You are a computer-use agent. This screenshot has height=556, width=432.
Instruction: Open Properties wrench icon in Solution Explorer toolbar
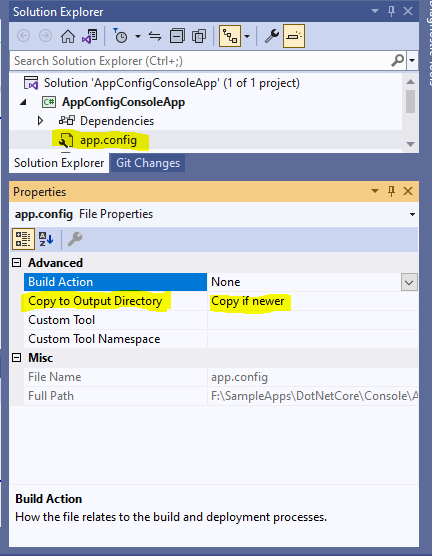(272, 36)
